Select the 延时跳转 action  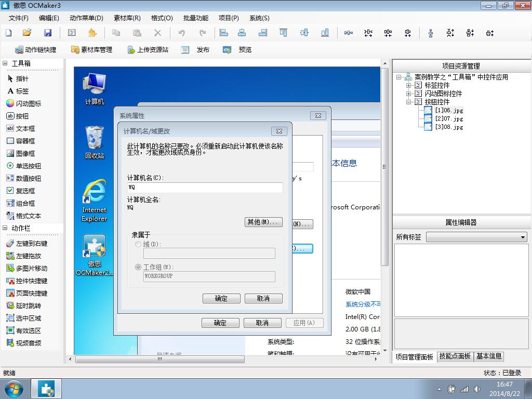point(24,305)
